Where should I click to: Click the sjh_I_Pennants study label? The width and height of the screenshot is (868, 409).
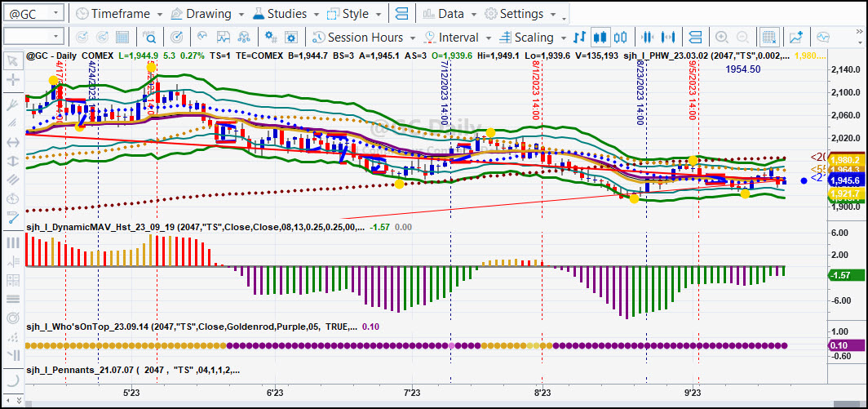point(133,370)
